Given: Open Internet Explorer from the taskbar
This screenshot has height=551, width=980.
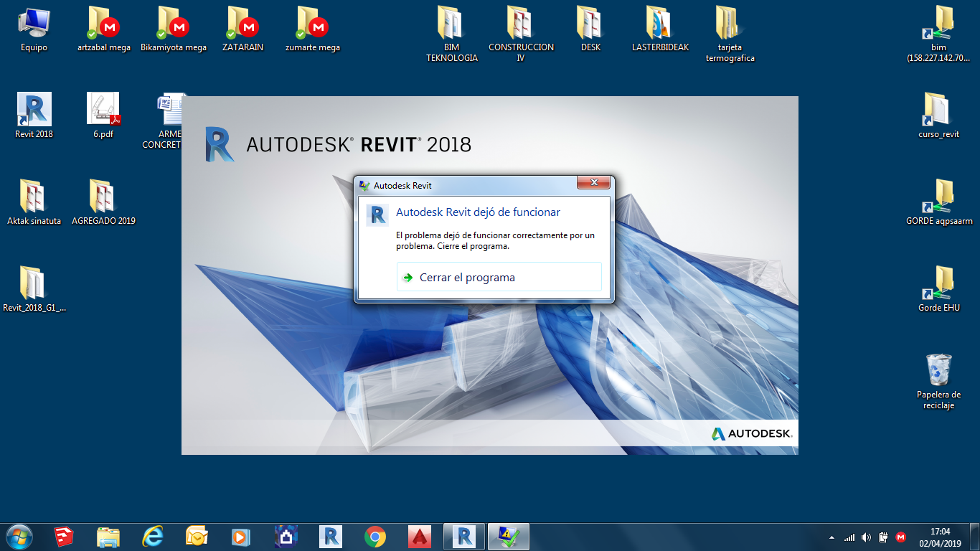Looking at the screenshot, I should click(x=153, y=536).
